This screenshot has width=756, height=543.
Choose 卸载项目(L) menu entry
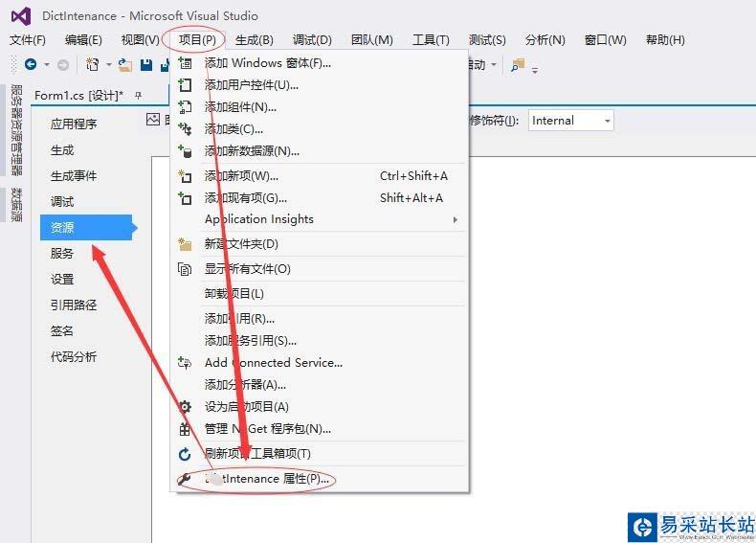click(321, 293)
